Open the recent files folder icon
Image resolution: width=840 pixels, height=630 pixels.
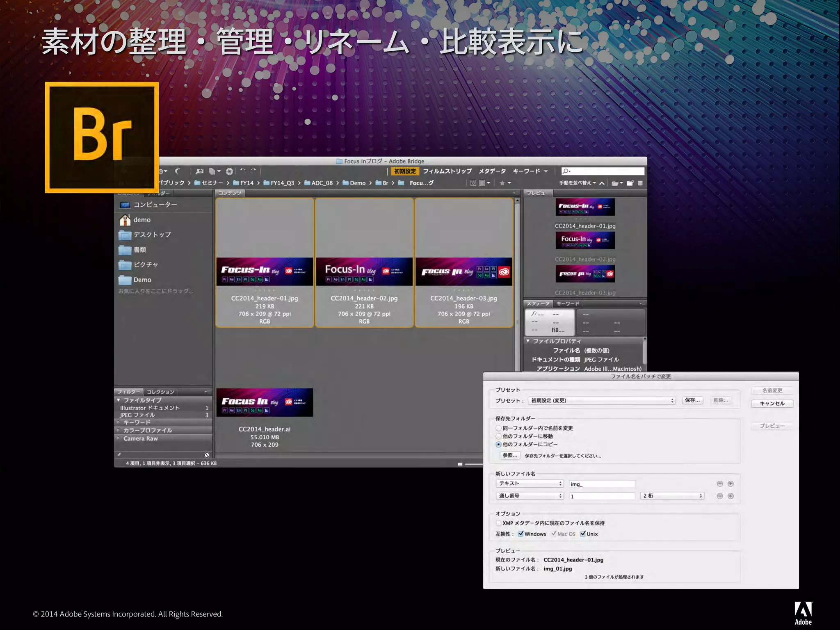(x=617, y=183)
